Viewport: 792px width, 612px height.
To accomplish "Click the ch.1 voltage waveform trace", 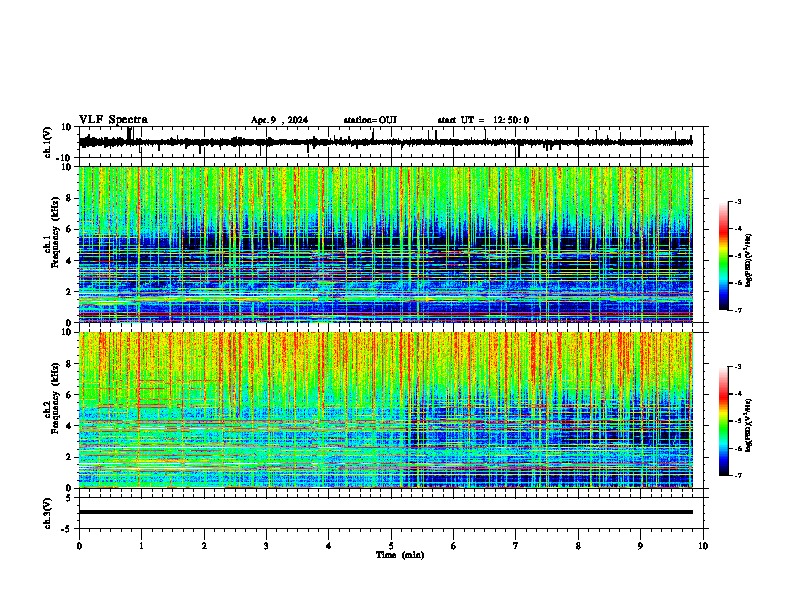I will click(385, 142).
